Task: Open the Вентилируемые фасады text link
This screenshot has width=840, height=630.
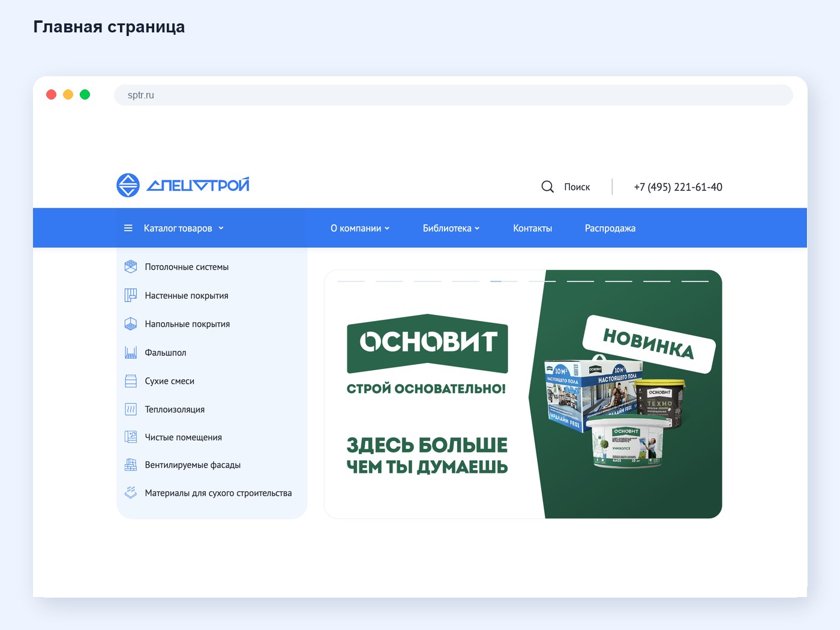Action: [193, 465]
